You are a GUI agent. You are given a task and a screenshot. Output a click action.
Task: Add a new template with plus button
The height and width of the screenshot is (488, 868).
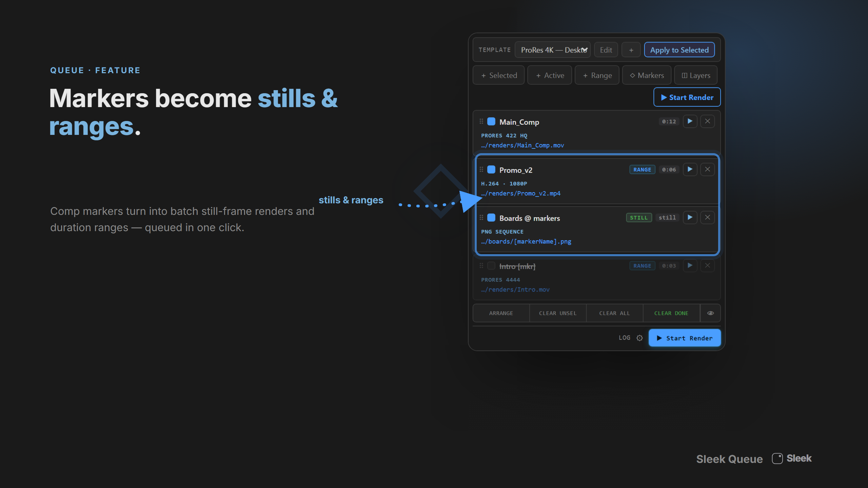[x=631, y=50]
